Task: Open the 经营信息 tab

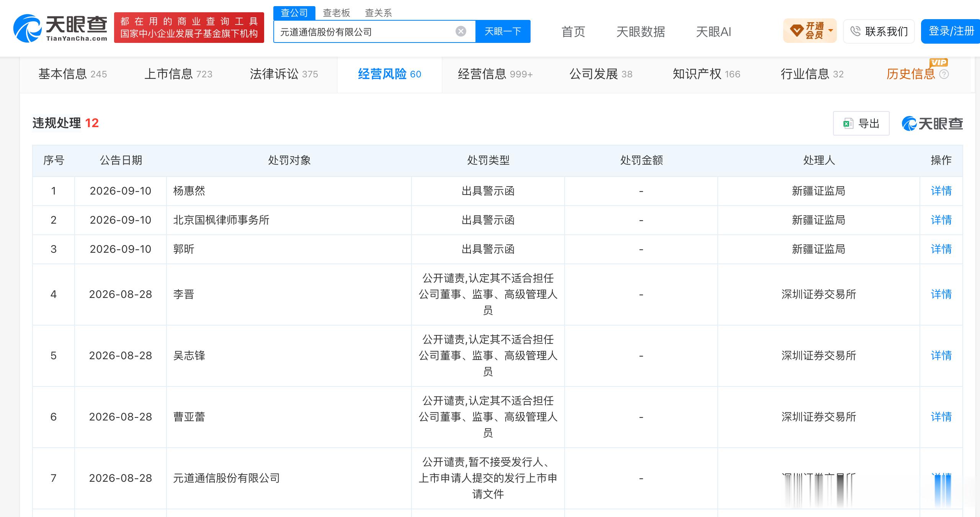Action: (495, 74)
